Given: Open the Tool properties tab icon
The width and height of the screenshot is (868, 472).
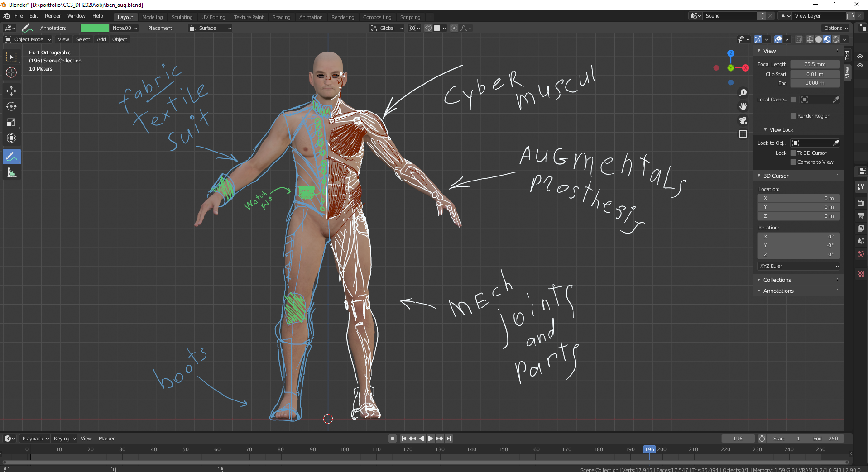Looking at the screenshot, I should [861, 186].
